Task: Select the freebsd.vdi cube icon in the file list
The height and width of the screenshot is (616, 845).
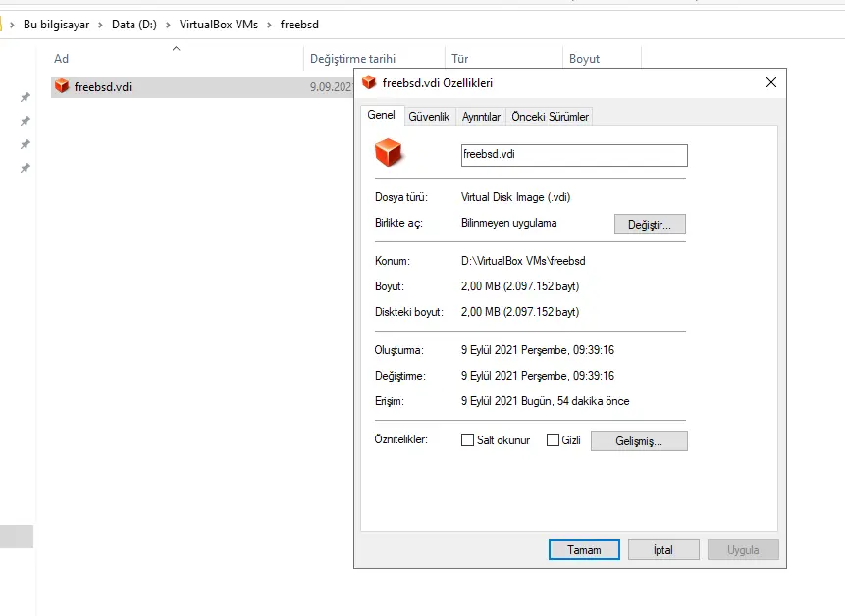Action: click(x=62, y=86)
